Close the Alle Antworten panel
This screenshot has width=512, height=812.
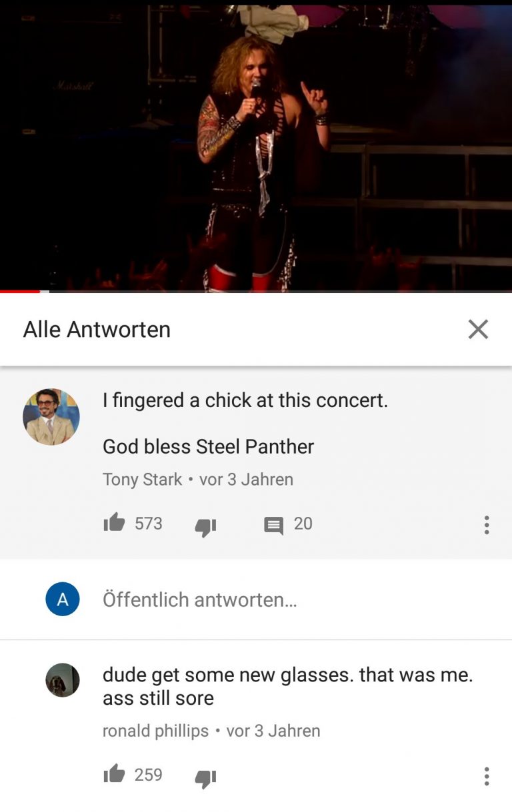coord(478,329)
